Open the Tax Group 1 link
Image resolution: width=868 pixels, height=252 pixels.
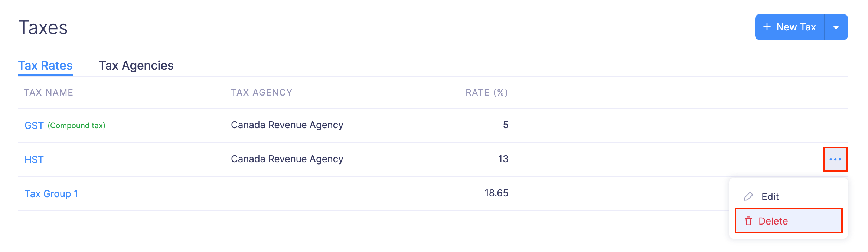coord(51,194)
